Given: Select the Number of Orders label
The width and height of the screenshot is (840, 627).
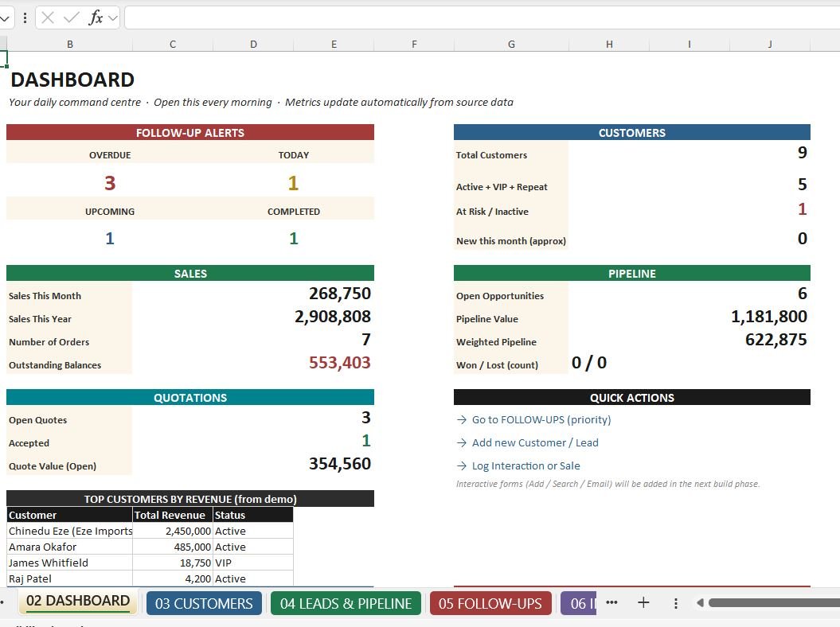Looking at the screenshot, I should (49, 341).
